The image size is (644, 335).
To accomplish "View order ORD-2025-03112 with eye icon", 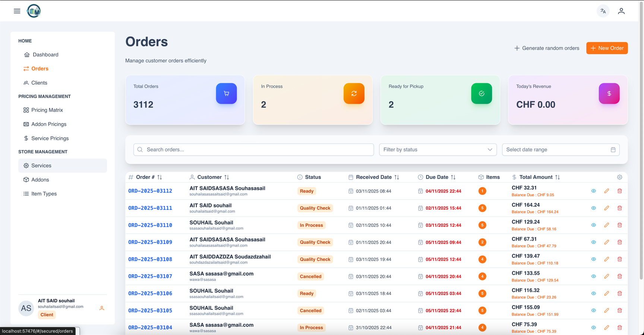I will (593, 191).
